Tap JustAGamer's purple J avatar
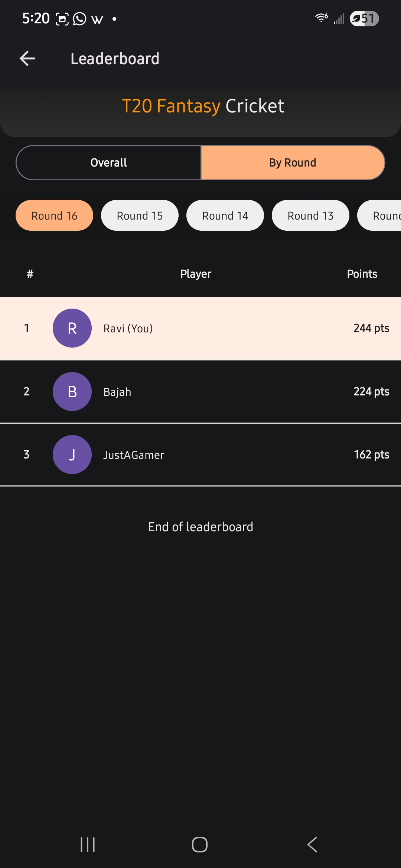Viewport: 401px width, 868px height. point(72,454)
